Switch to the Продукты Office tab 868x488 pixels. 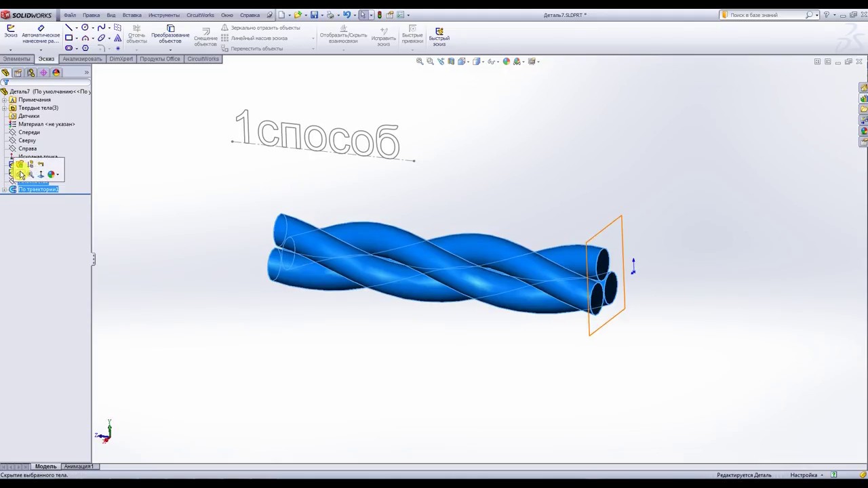pyautogui.click(x=160, y=59)
